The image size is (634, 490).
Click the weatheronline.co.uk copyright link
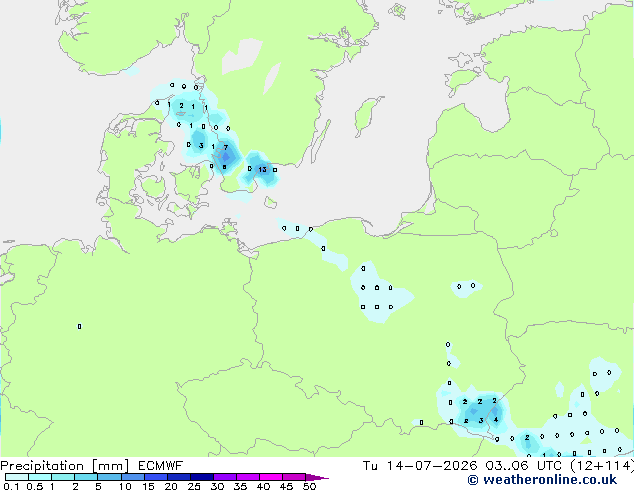click(542, 480)
